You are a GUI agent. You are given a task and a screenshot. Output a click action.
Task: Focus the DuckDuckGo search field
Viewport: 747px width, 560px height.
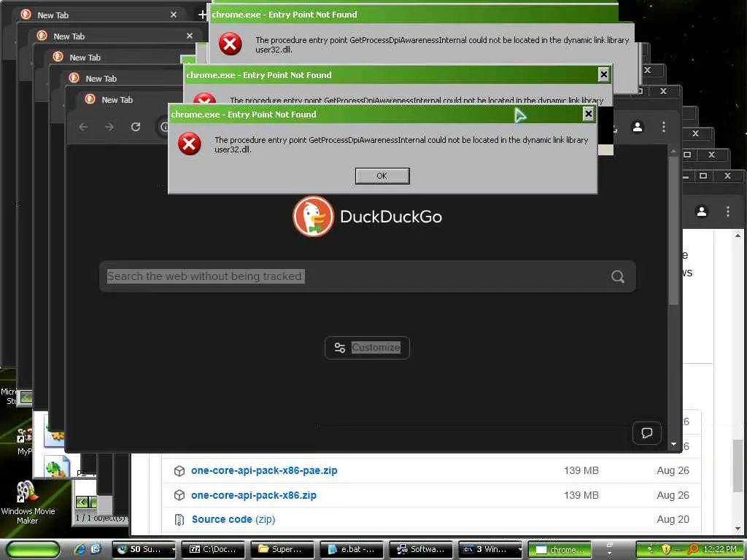368,276
